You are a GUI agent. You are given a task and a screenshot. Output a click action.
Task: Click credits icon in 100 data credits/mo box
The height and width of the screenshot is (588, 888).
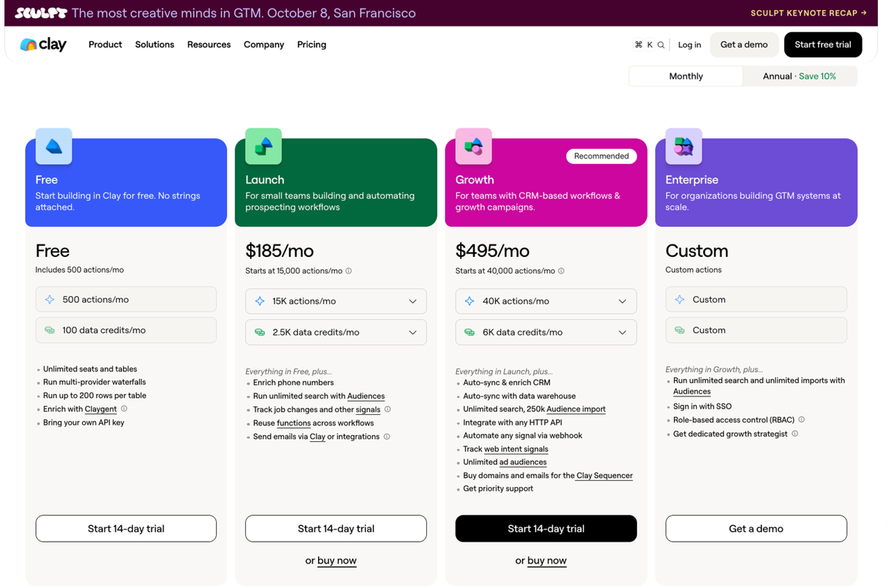(x=50, y=330)
